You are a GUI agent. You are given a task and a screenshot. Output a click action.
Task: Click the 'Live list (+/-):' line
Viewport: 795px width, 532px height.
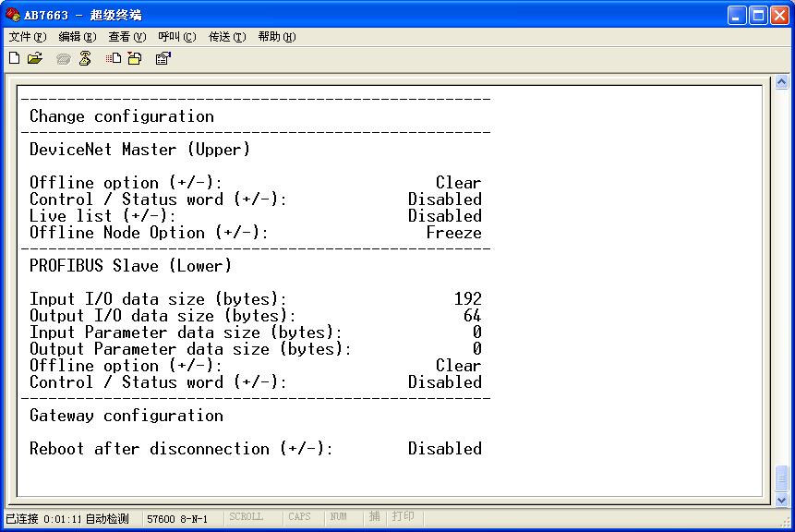pyautogui.click(x=102, y=216)
